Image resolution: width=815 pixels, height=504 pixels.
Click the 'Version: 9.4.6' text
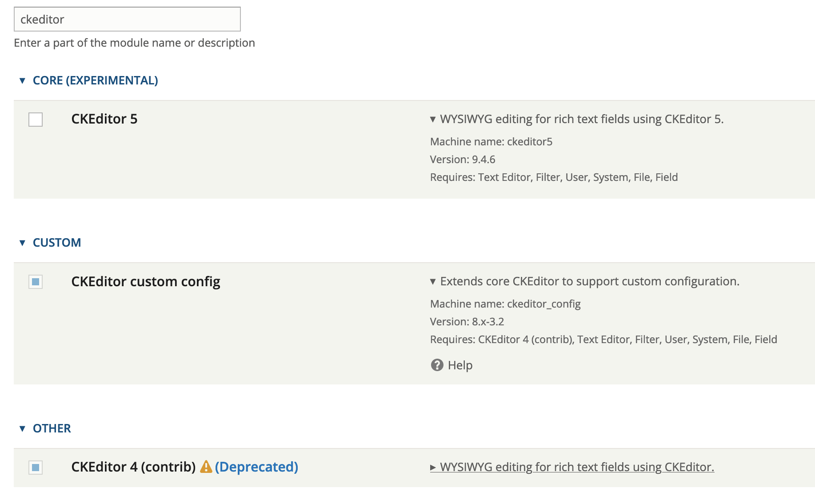pos(463,160)
